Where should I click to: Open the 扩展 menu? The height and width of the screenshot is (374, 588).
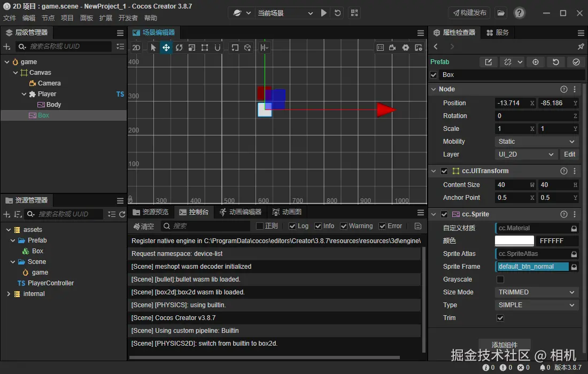(106, 18)
